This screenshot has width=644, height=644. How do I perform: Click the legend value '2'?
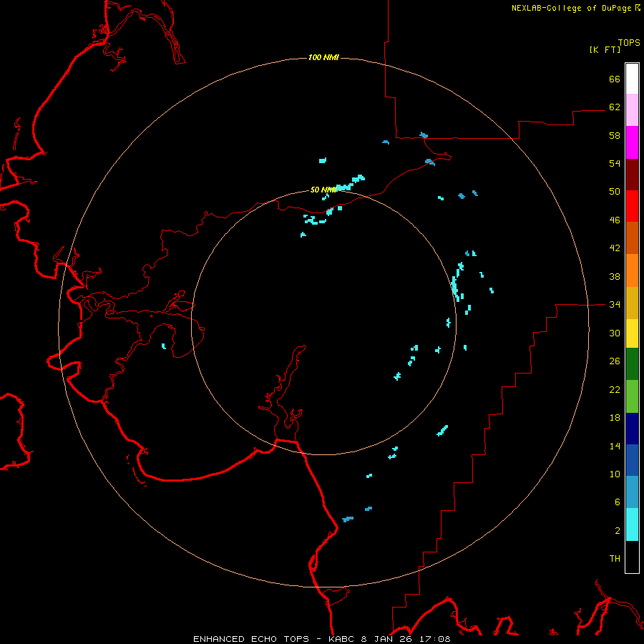click(x=618, y=531)
